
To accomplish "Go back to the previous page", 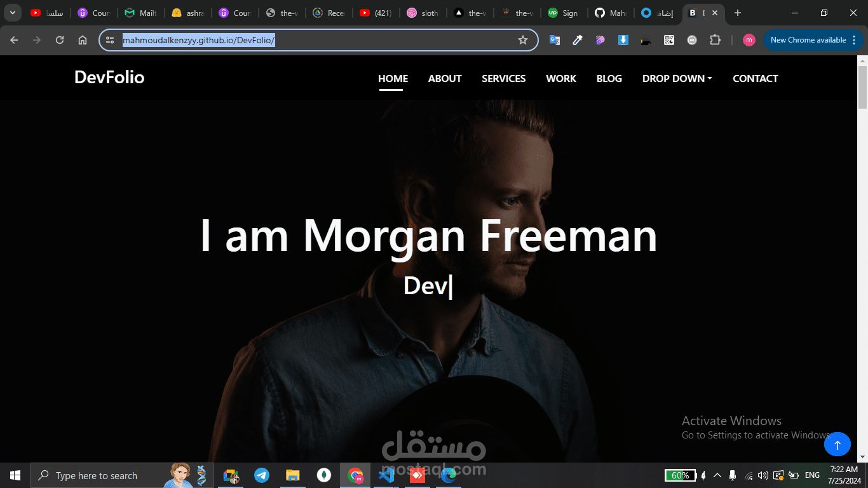I will point(14,40).
